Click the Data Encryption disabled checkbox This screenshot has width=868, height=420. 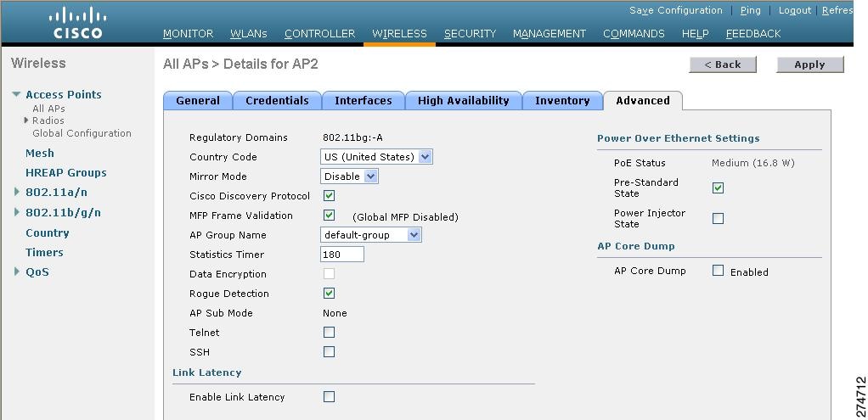[x=329, y=274]
